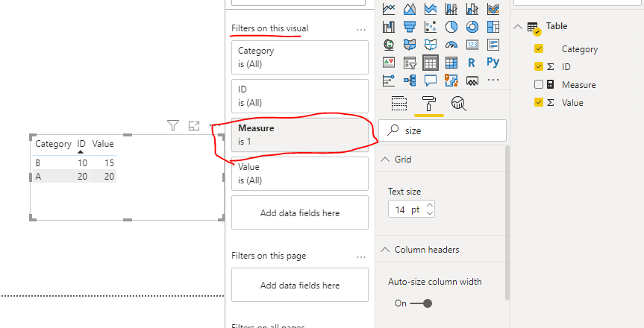Pick the Ribbon chart visualization
The width and height of the screenshot is (644, 328).
[x=493, y=8]
